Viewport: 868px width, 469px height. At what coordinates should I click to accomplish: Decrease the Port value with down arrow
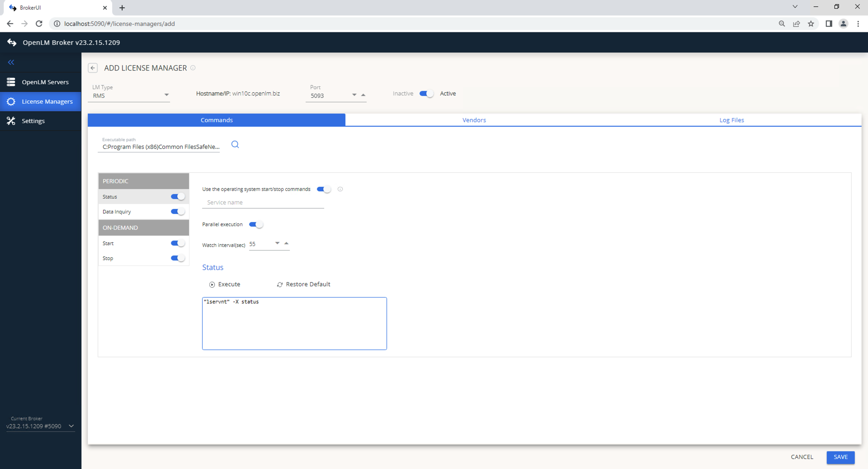point(354,95)
